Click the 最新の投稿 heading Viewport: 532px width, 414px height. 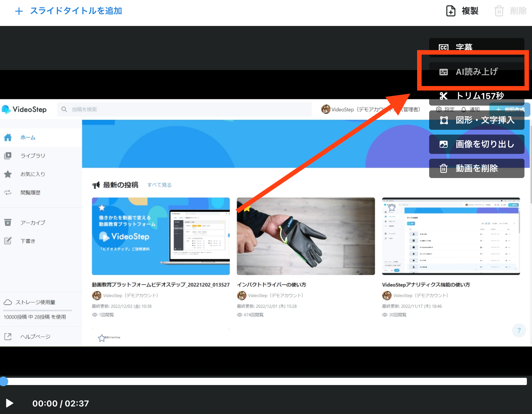[121, 185]
